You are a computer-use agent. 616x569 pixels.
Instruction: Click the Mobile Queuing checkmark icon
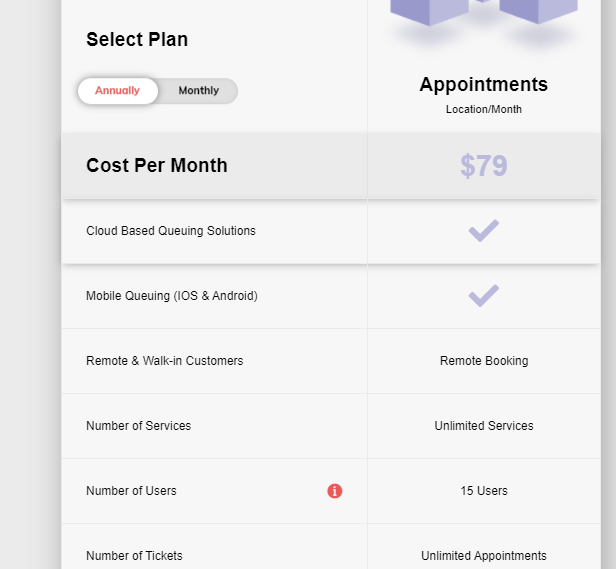point(484,296)
